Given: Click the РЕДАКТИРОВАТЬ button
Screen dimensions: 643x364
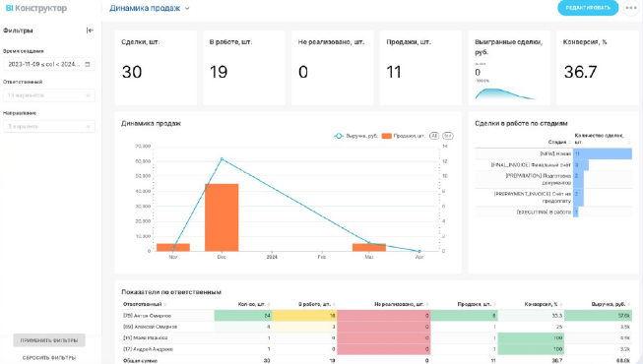Looking at the screenshot, I should coord(588,8).
